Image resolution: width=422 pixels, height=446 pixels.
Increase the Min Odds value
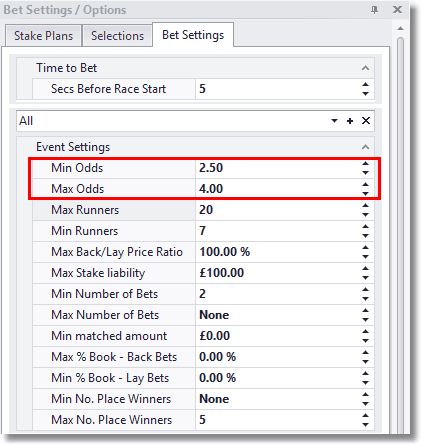pos(366,164)
